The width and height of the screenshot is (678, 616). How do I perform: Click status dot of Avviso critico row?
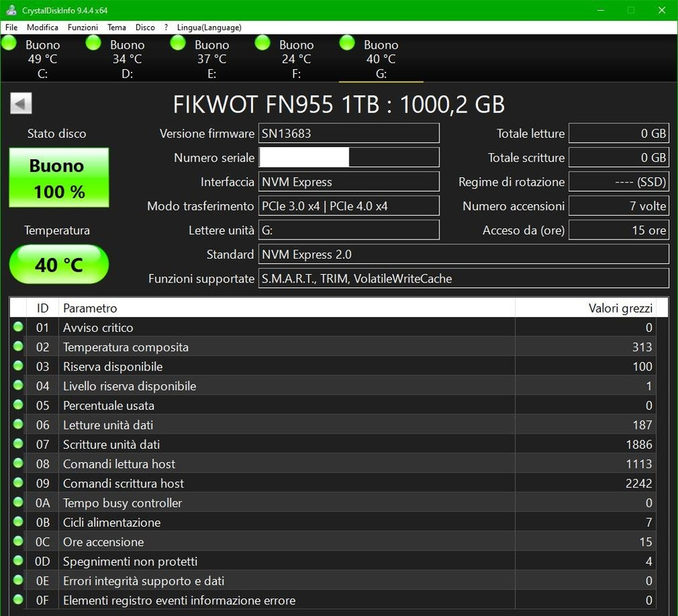(x=18, y=326)
